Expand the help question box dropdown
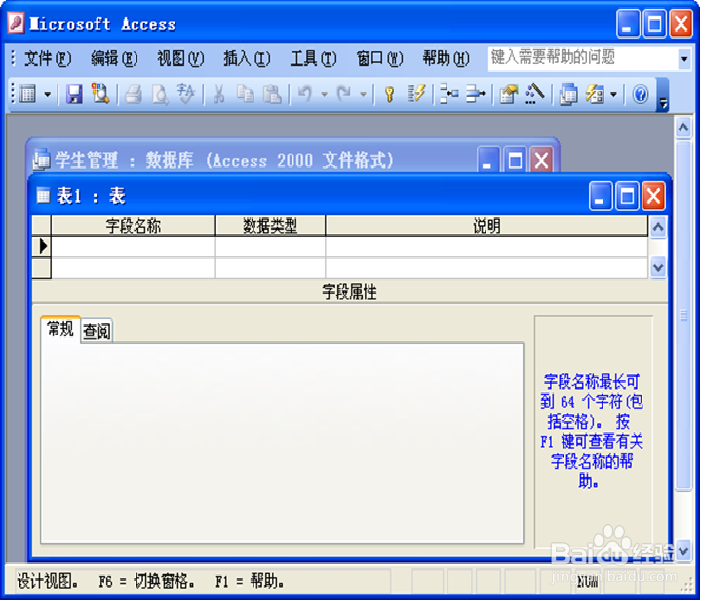 coord(684,59)
